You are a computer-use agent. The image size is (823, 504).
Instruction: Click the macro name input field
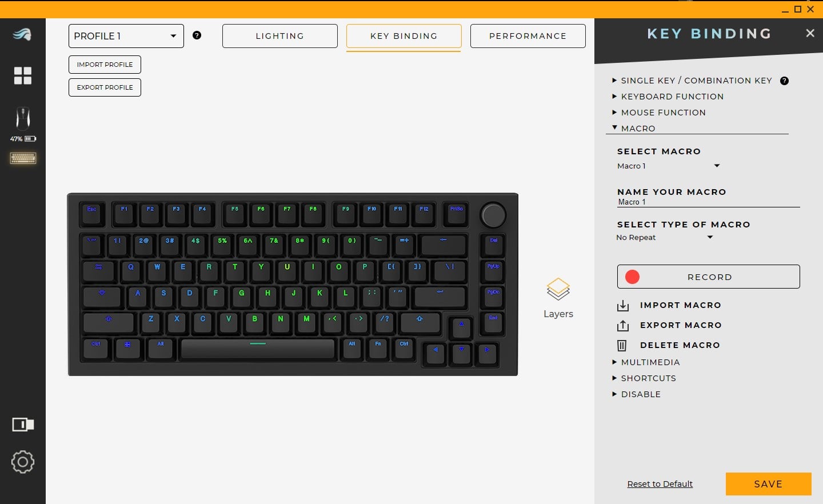[x=708, y=202]
